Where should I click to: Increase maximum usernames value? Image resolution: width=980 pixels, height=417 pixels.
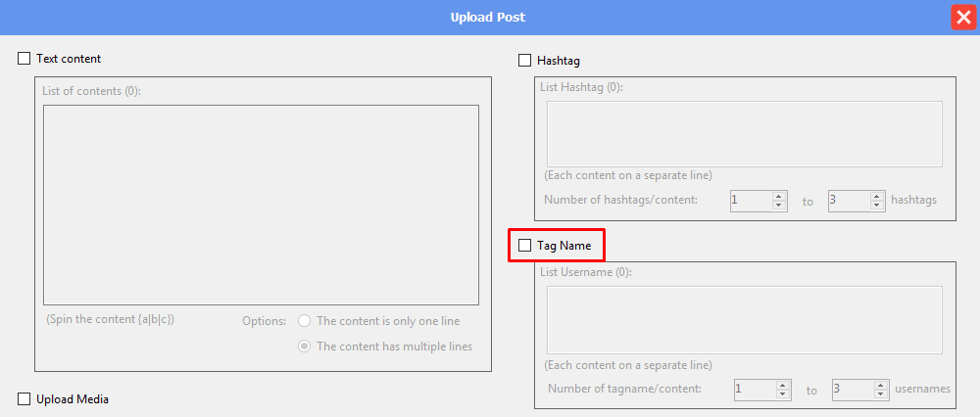tap(881, 385)
